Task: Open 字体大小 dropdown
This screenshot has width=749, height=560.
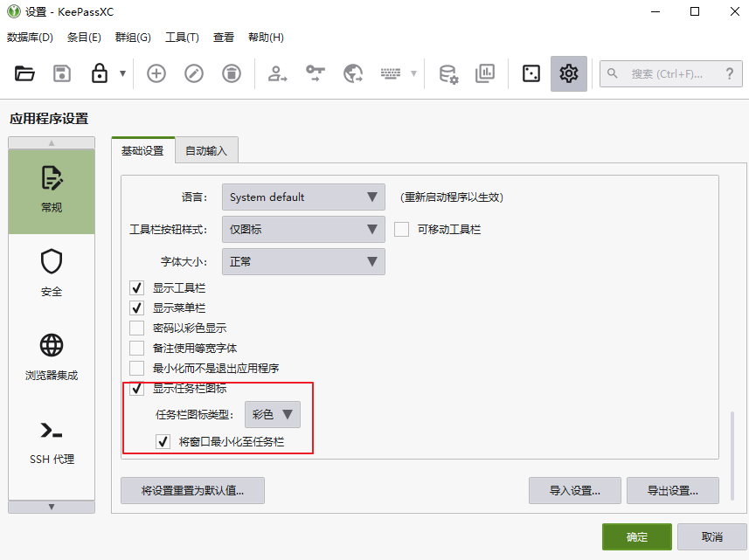Action: tap(303, 261)
